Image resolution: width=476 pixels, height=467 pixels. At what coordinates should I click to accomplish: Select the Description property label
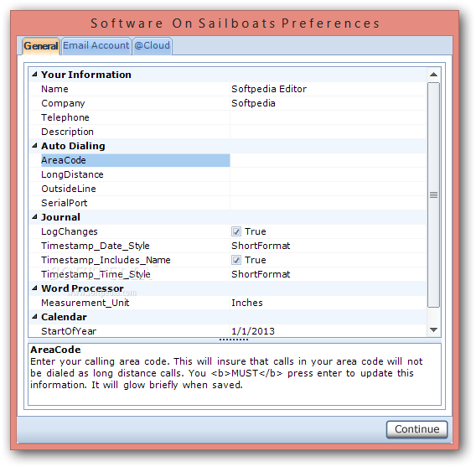pyautogui.click(x=67, y=132)
